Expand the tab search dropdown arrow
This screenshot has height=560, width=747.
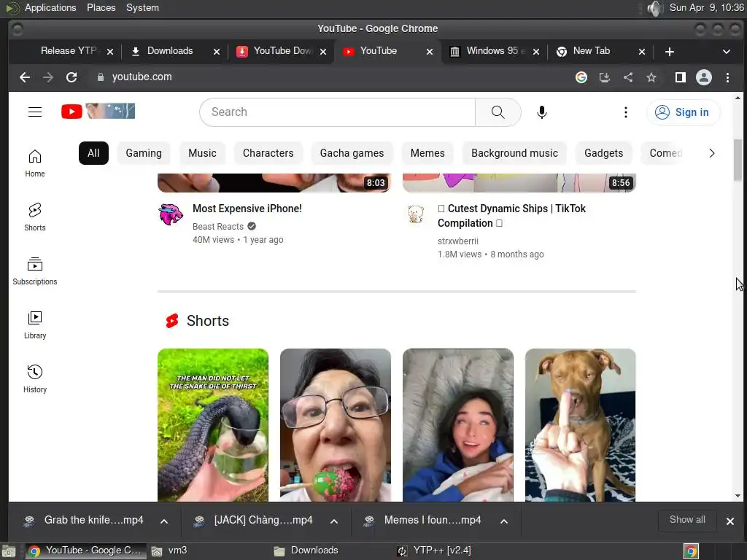(726, 52)
